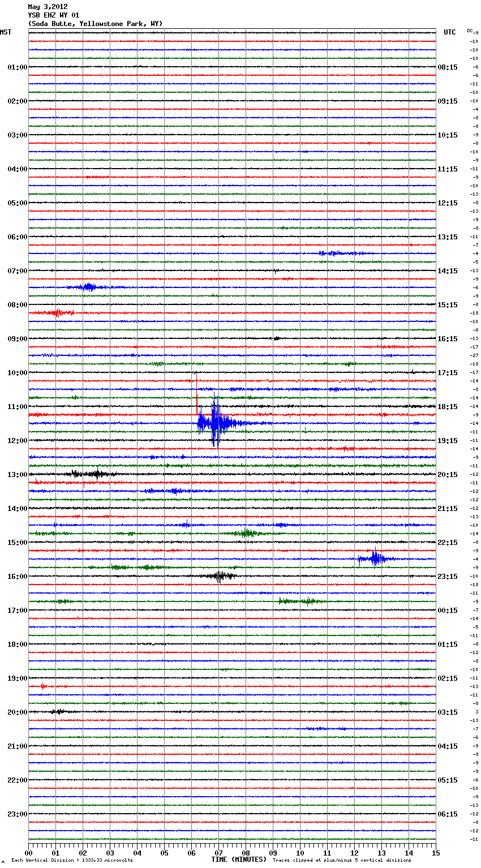The image size is (481, 868).
Task: Click the green burst near minute 10 before 17:00
Action: (300, 601)
